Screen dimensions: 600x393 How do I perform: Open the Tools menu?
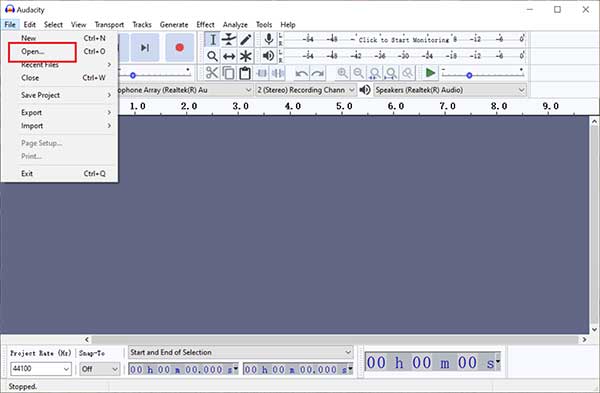[x=264, y=25]
